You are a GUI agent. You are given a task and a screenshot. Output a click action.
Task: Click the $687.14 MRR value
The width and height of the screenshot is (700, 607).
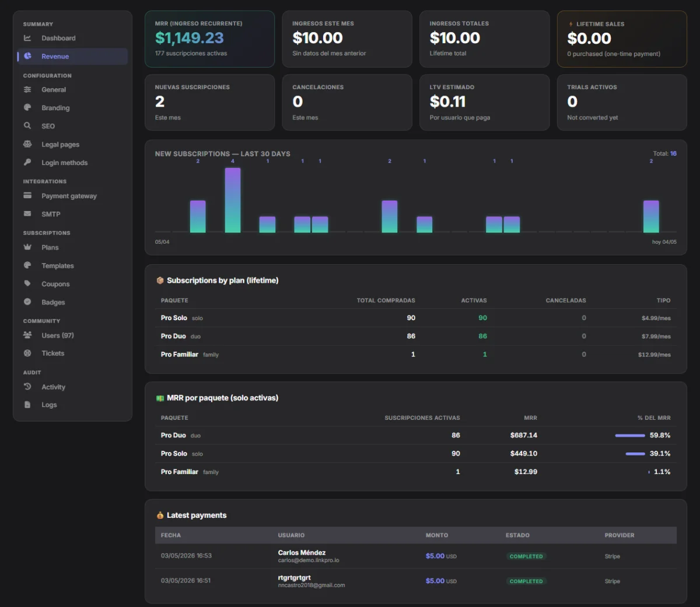(x=524, y=436)
